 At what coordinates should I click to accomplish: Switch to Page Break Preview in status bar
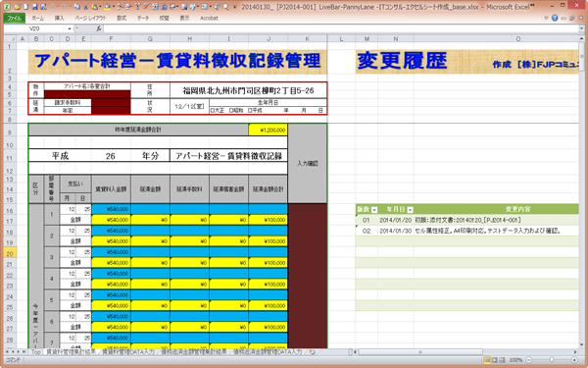[x=502, y=360]
